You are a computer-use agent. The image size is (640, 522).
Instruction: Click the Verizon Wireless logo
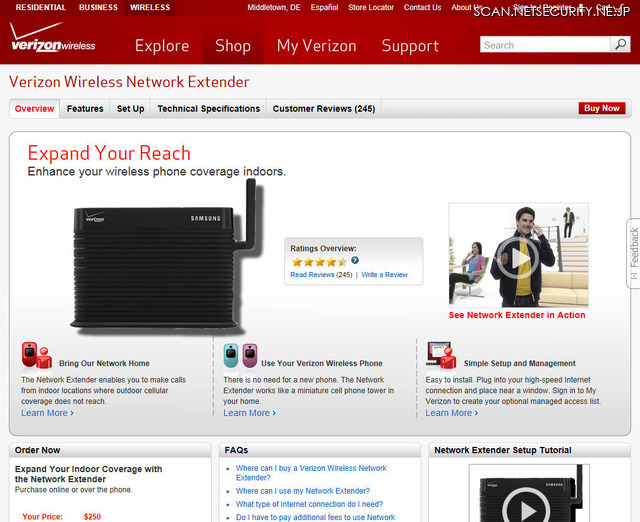click(x=52, y=40)
